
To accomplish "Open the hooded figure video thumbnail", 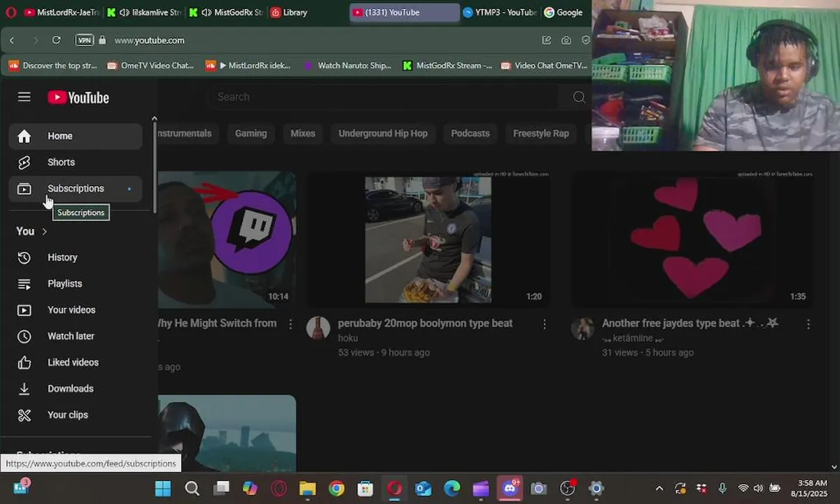I will (x=227, y=433).
